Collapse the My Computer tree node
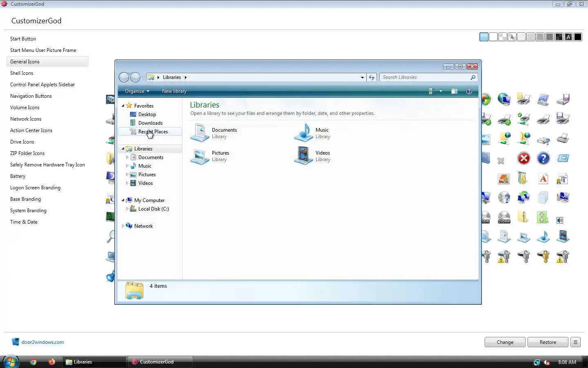Image resolution: width=588 pixels, height=368 pixels. tap(123, 200)
